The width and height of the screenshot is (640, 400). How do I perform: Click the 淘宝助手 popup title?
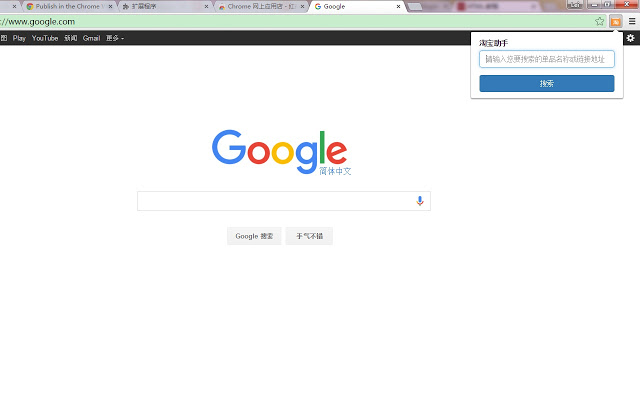[493, 43]
